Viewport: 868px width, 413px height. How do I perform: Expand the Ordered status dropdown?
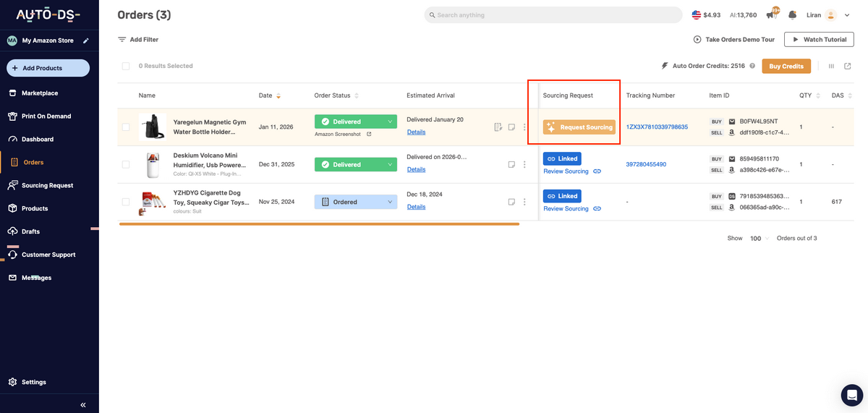coord(391,202)
